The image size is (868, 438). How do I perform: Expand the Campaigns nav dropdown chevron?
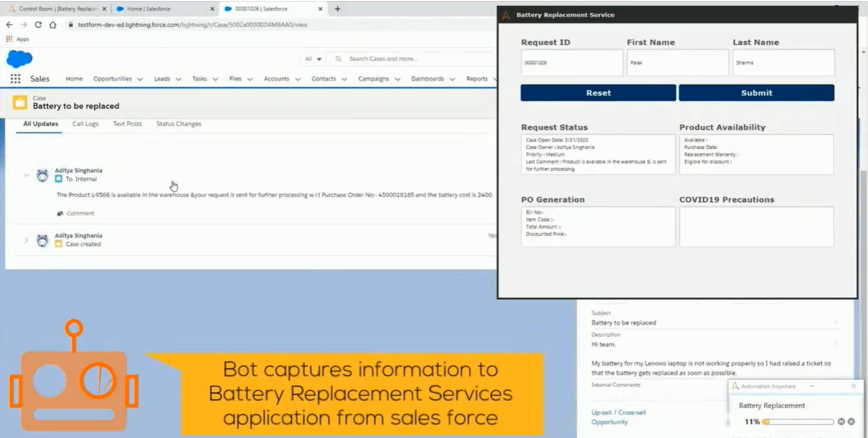[397, 79]
